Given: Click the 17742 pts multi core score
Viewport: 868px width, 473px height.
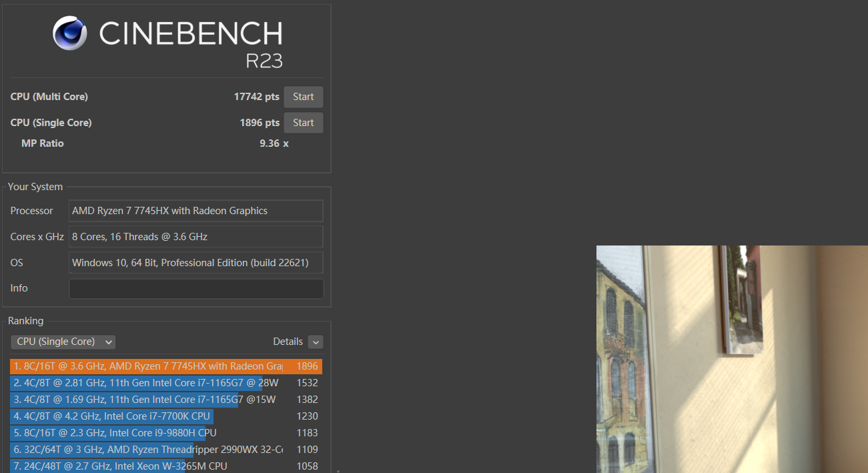Looking at the screenshot, I should 256,97.
